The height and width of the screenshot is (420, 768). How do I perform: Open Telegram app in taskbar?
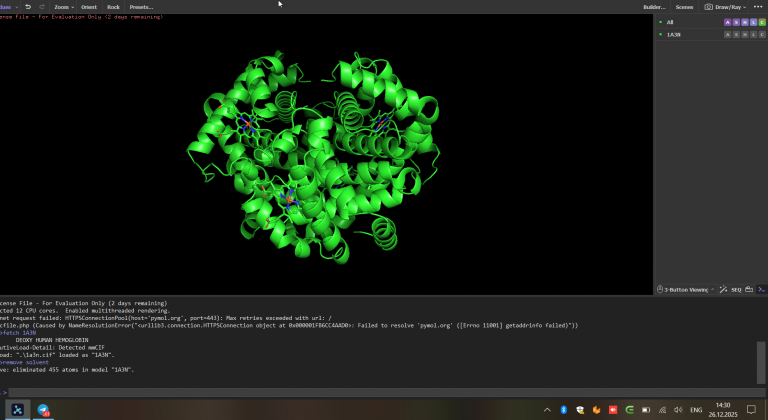click(43, 410)
